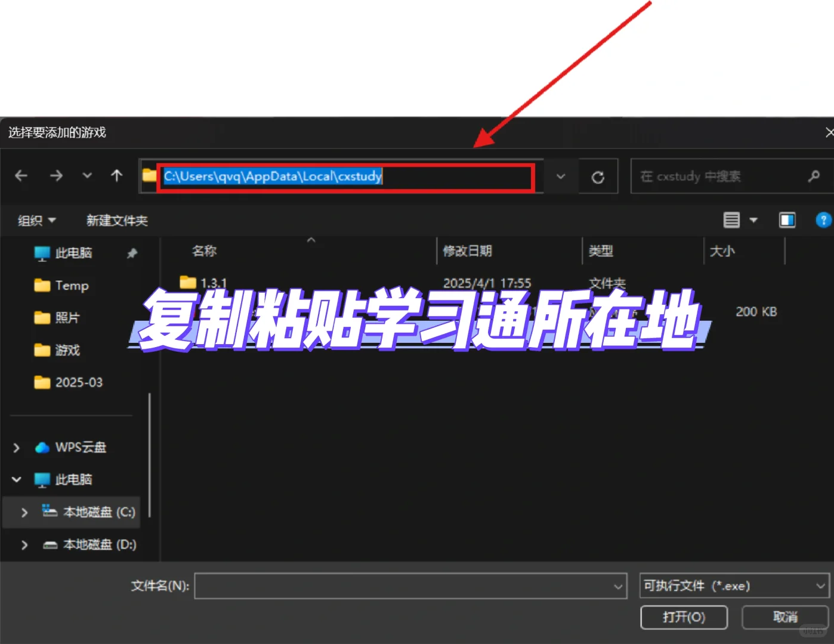Expand WPS云盘 in the sidebar
Viewport: 834px width, 644px height.
click(16, 447)
